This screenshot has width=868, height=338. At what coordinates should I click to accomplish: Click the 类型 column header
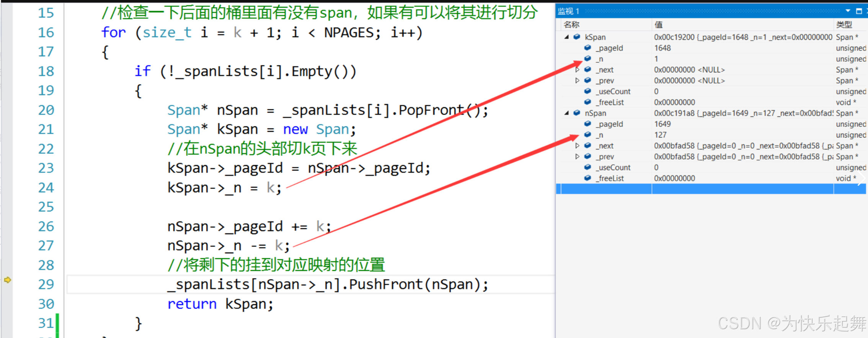click(x=844, y=25)
